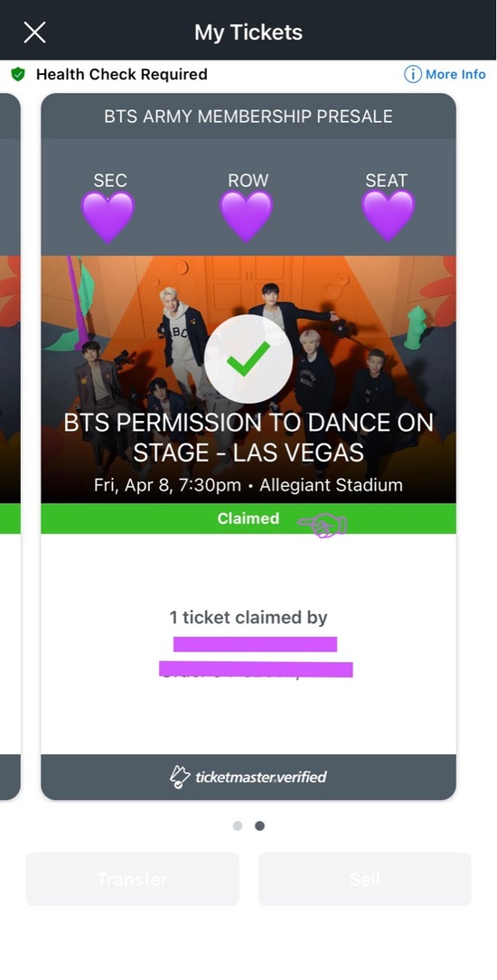
Task: Open the previous ticket card at left edge
Action: [10, 446]
